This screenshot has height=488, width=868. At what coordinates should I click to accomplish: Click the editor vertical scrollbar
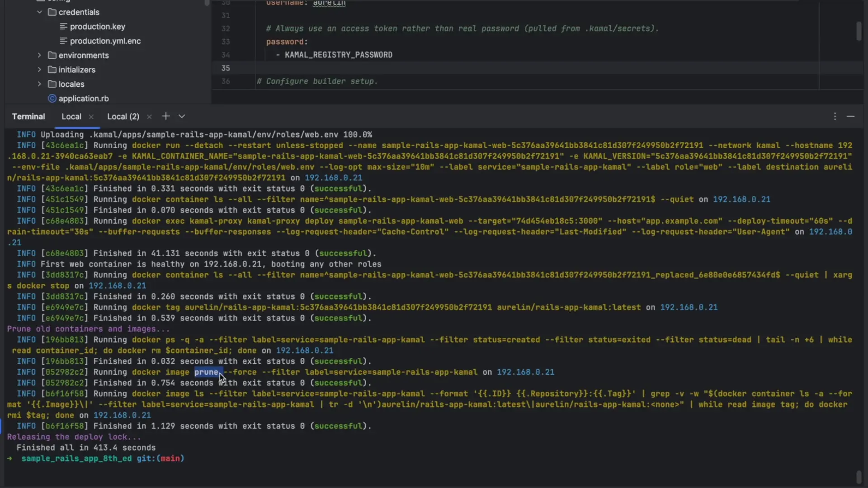(859, 31)
